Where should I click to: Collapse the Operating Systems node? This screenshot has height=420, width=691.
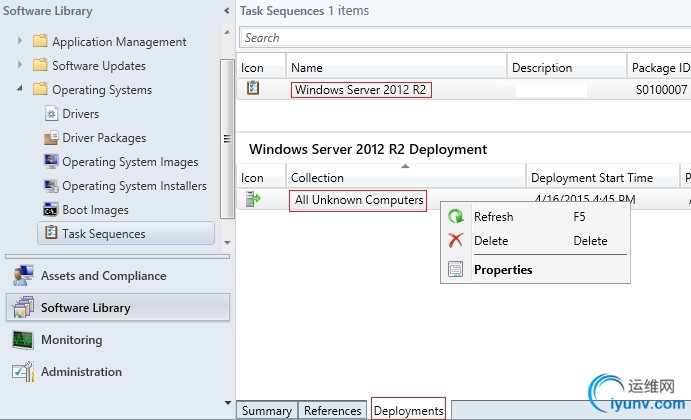19,89
